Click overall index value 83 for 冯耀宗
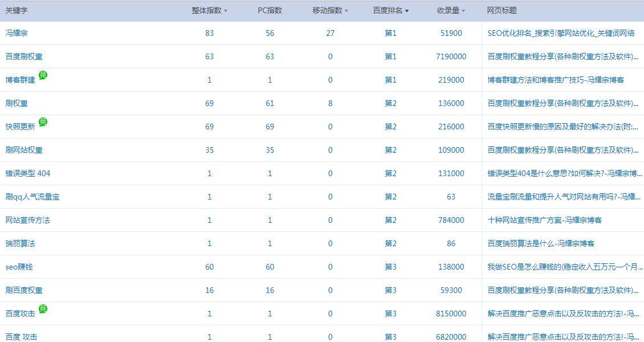This screenshot has height=342, width=644. tap(209, 34)
